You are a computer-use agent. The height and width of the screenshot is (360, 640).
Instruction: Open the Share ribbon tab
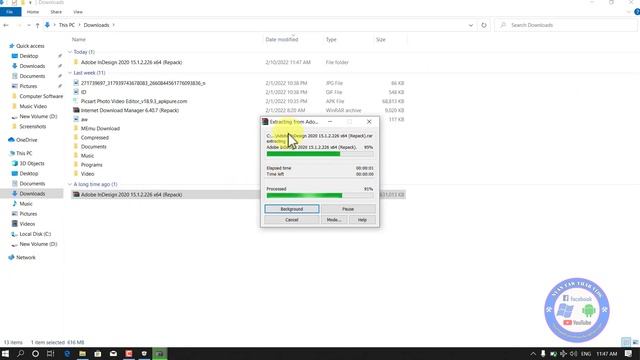[x=56, y=12]
